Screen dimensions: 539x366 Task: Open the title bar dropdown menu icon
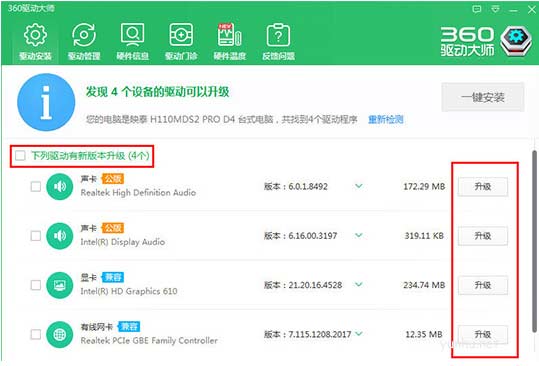pos(495,9)
